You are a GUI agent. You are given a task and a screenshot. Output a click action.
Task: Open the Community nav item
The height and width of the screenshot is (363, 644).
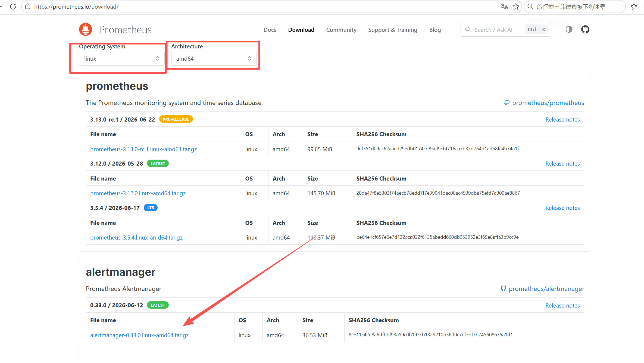341,30
